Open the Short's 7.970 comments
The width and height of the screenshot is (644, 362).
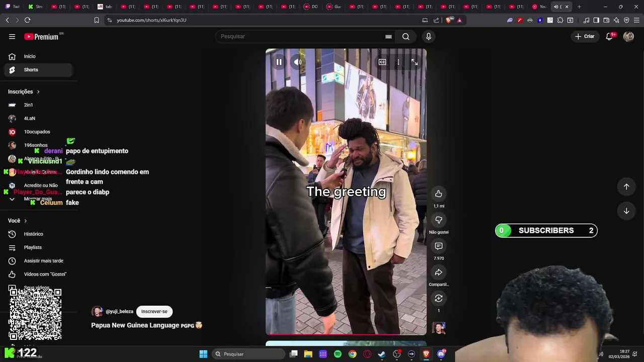pyautogui.click(x=439, y=246)
